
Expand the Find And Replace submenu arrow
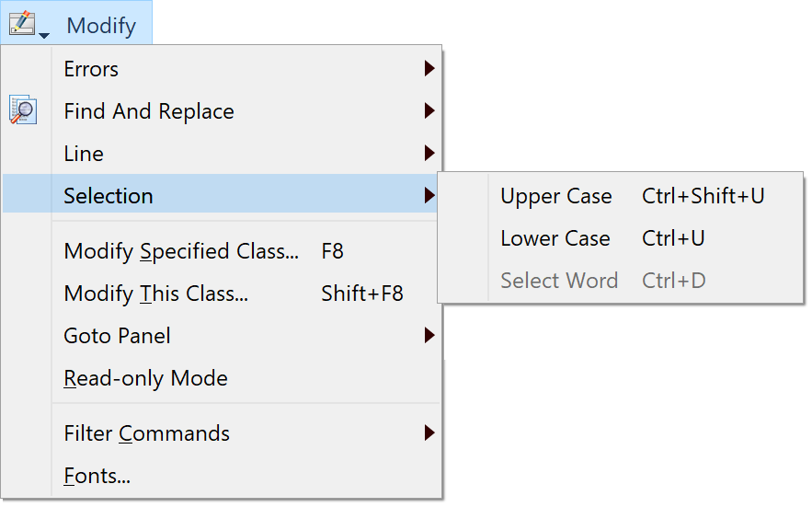click(x=429, y=110)
